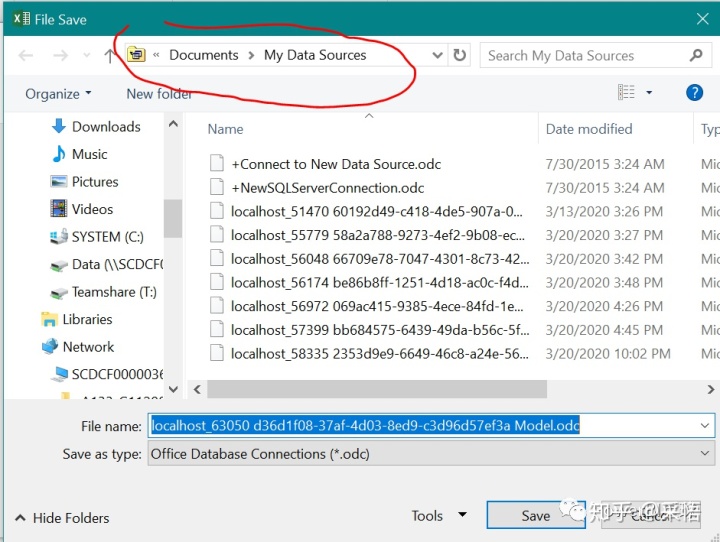Select the SYSTEM (C:) drive
The image size is (720, 542).
click(96, 237)
